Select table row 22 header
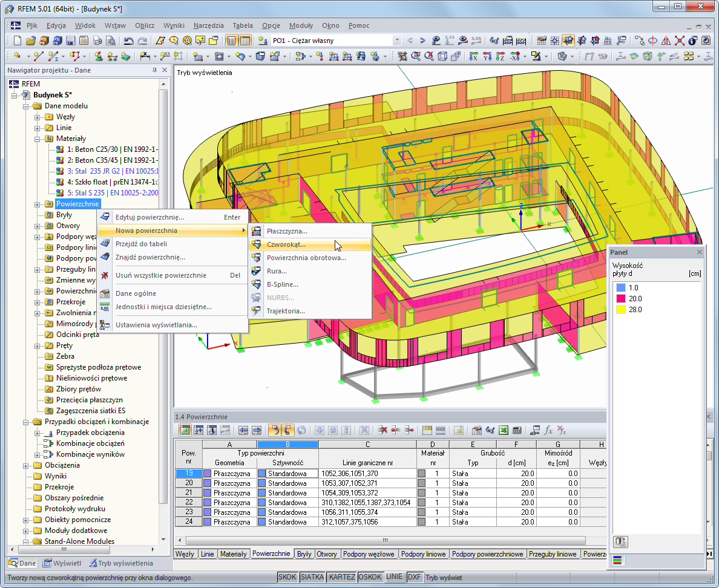This screenshot has height=588, width=719. pyautogui.click(x=188, y=502)
